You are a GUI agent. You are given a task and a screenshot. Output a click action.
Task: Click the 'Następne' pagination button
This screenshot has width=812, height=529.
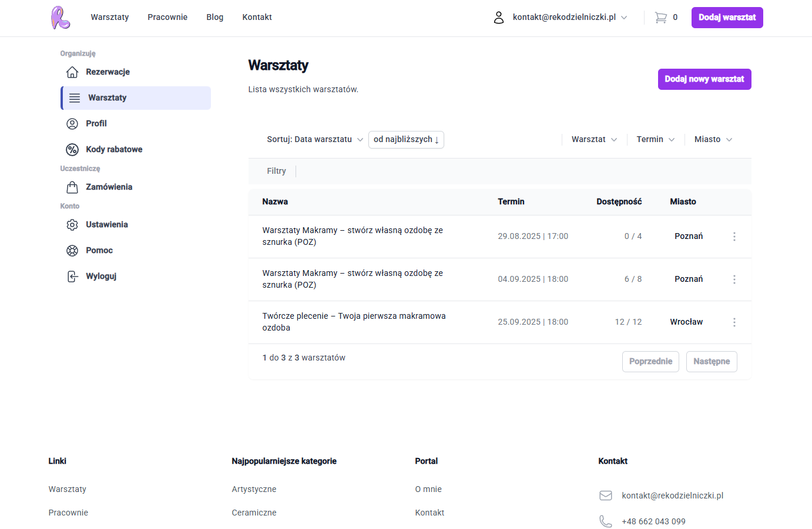(711, 362)
